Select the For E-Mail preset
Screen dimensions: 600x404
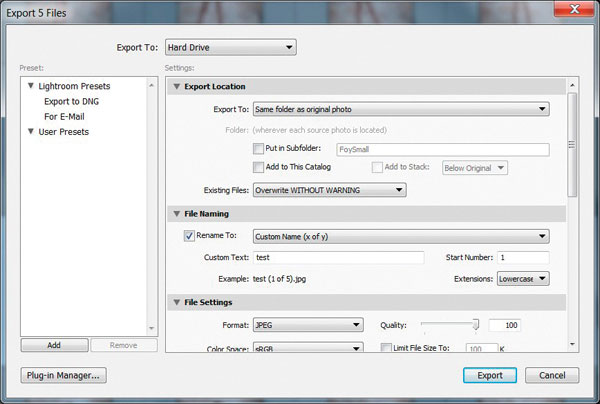(64, 117)
